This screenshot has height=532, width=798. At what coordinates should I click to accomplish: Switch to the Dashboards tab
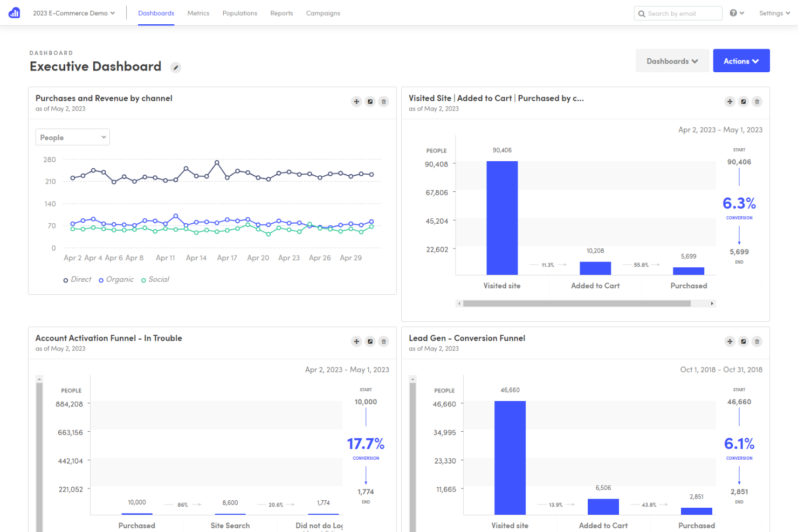click(156, 13)
